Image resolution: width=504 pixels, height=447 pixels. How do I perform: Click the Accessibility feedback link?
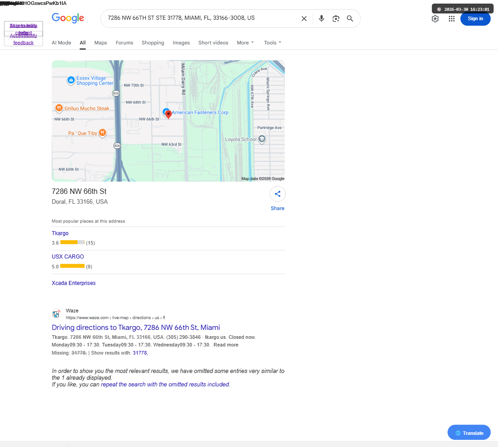click(23, 39)
